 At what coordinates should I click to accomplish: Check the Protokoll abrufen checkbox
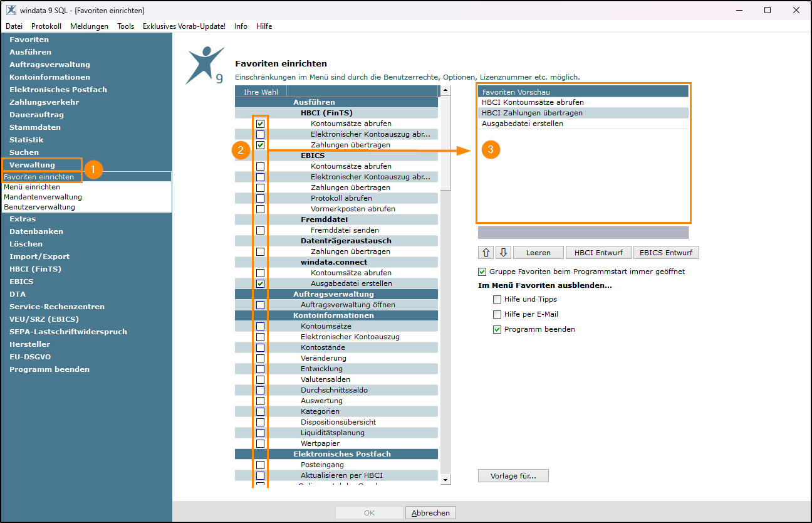click(x=261, y=198)
